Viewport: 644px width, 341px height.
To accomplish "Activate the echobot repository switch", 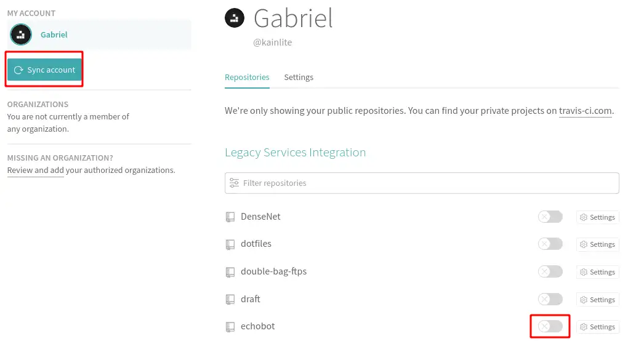I will [x=550, y=327].
